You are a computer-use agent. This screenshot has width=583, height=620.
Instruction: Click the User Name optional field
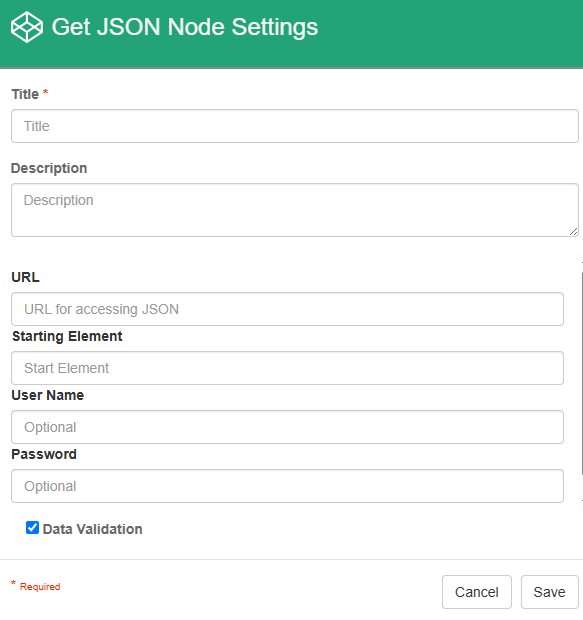click(287, 427)
